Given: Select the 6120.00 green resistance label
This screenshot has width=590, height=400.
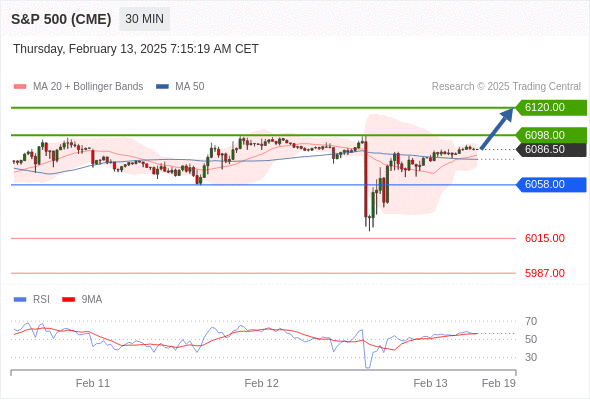Looking at the screenshot, I should [x=551, y=108].
